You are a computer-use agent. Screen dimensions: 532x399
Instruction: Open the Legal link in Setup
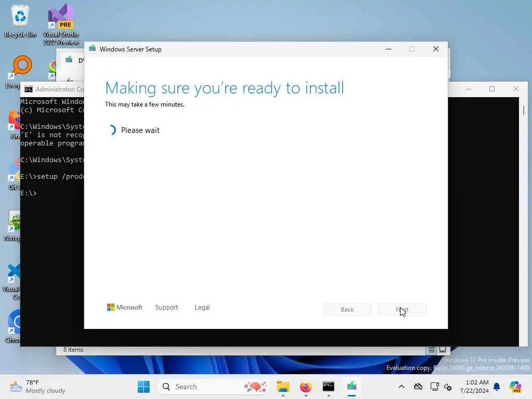pos(202,308)
